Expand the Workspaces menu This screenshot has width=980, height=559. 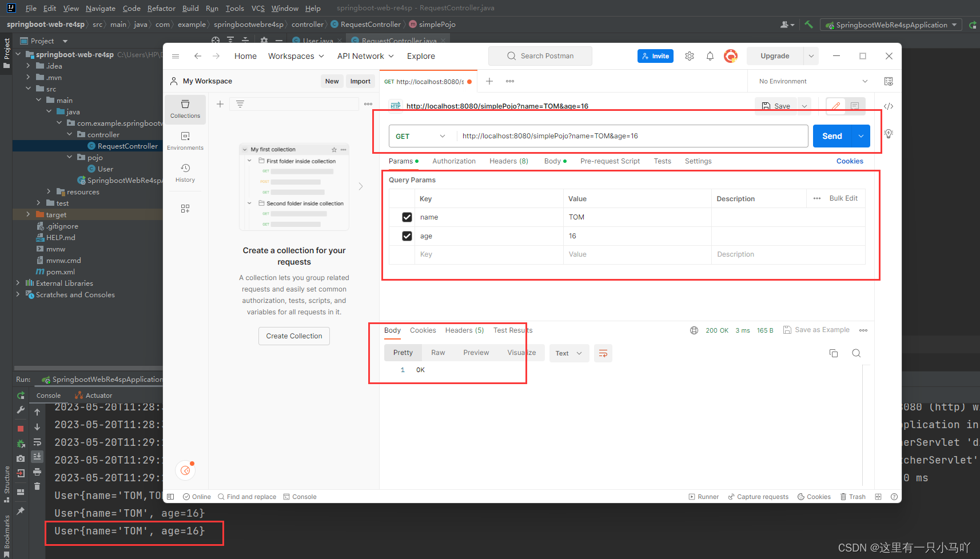click(296, 56)
